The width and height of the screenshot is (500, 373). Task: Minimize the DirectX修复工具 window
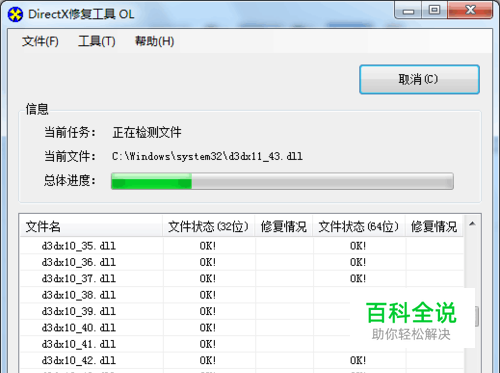tap(408, 10)
